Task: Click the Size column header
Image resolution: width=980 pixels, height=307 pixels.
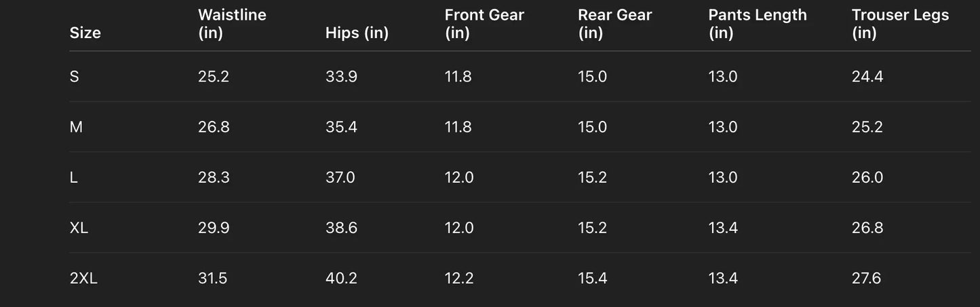Action: click(85, 33)
